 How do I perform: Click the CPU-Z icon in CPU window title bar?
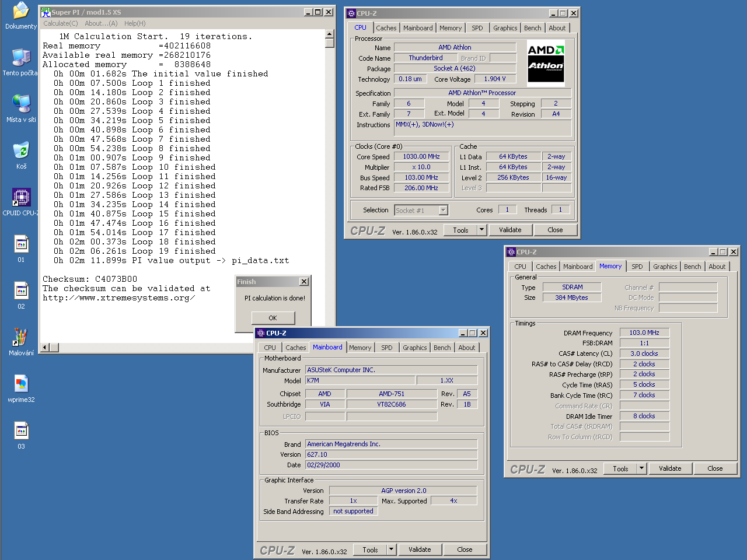[351, 13]
